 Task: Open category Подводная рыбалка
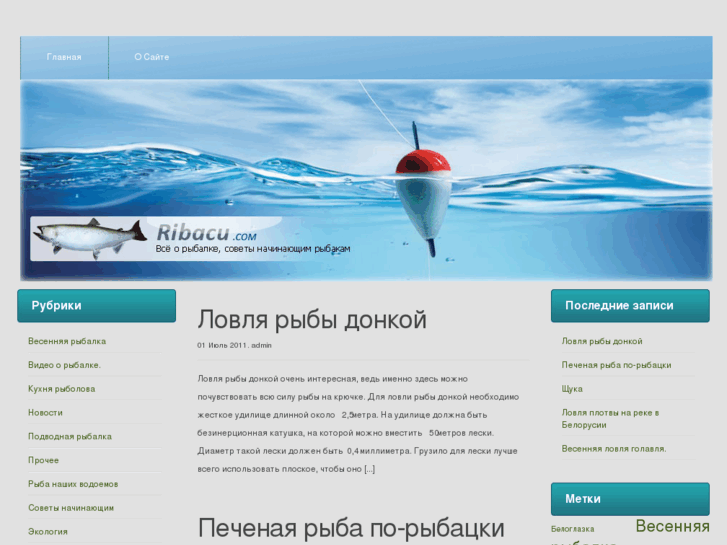coord(70,436)
